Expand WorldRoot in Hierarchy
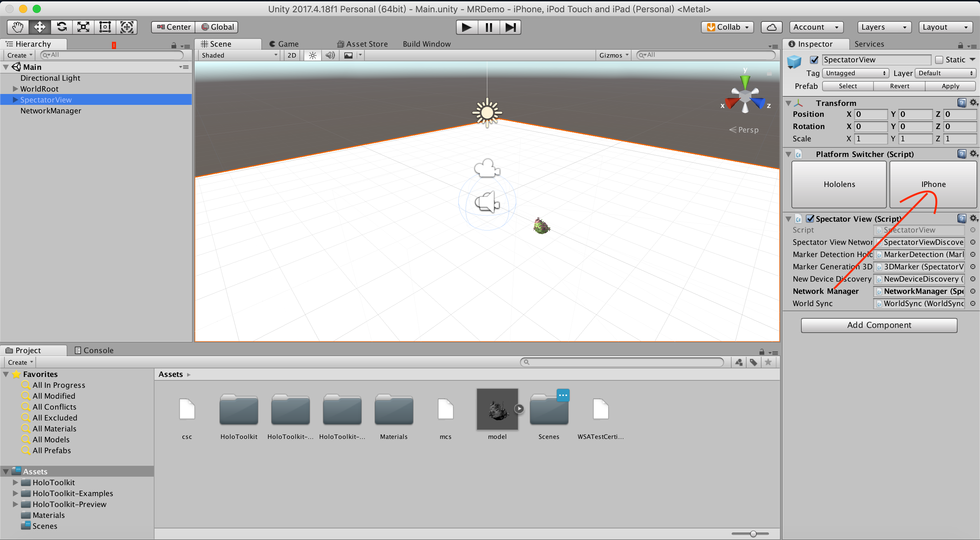980x540 pixels. tap(15, 89)
